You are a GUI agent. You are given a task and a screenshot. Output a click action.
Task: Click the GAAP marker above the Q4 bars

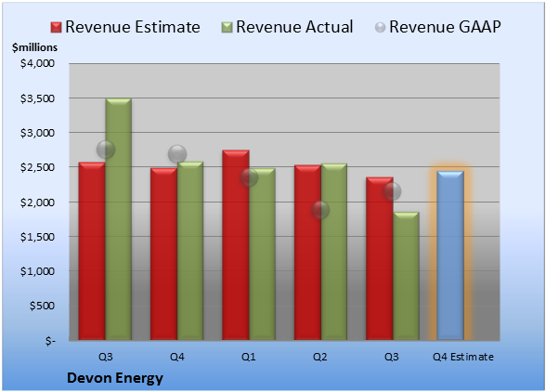tap(177, 153)
